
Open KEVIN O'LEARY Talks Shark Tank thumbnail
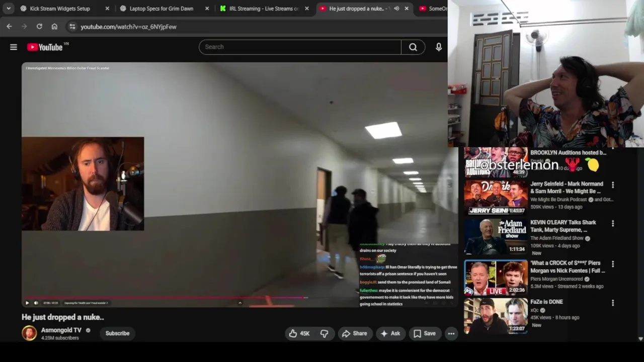pyautogui.click(x=496, y=236)
